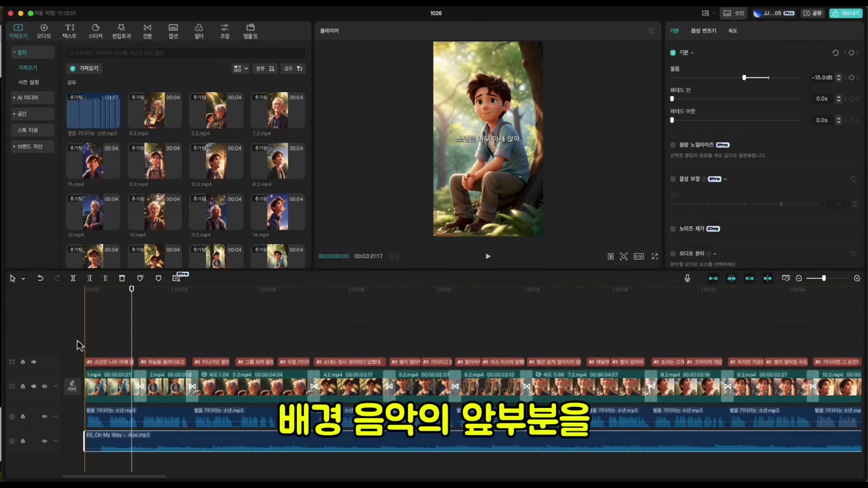Open the 조정 (Adjustment) panel
Screen dimensions: 868x488
click(x=225, y=31)
